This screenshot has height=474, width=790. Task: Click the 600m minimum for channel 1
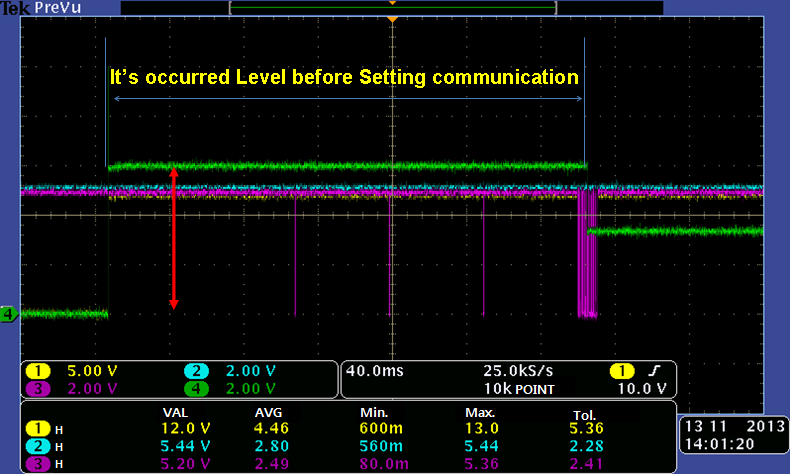[381, 429]
